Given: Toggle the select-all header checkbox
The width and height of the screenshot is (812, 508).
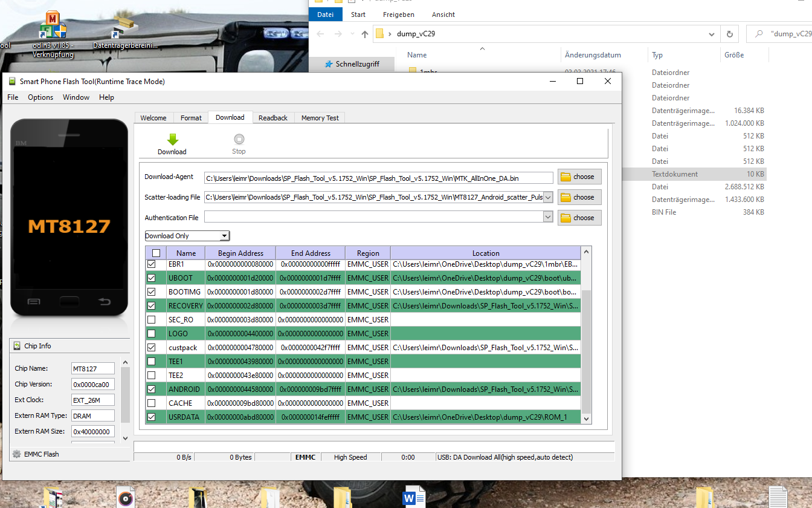Looking at the screenshot, I should tap(156, 253).
